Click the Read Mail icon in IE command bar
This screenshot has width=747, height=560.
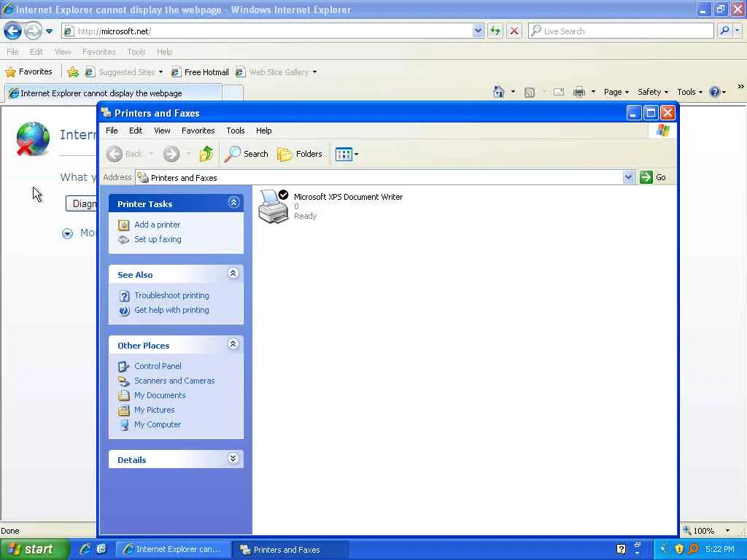click(558, 92)
